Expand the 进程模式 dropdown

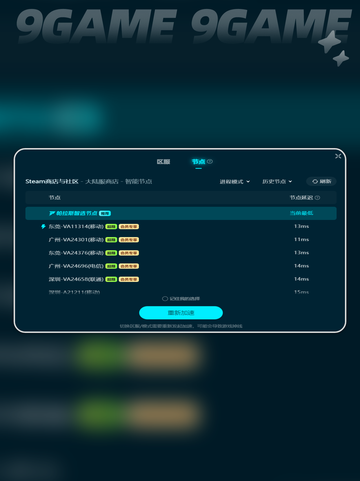[x=235, y=182]
